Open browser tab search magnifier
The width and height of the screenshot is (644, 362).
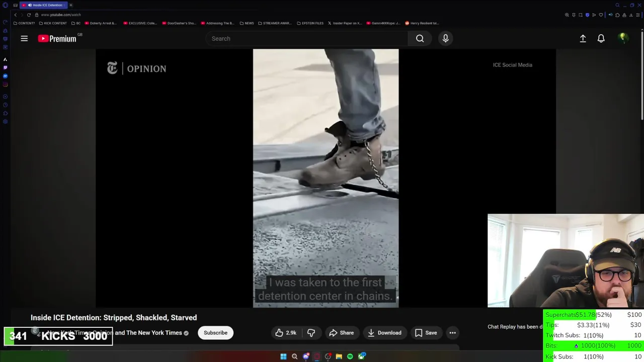(x=617, y=5)
